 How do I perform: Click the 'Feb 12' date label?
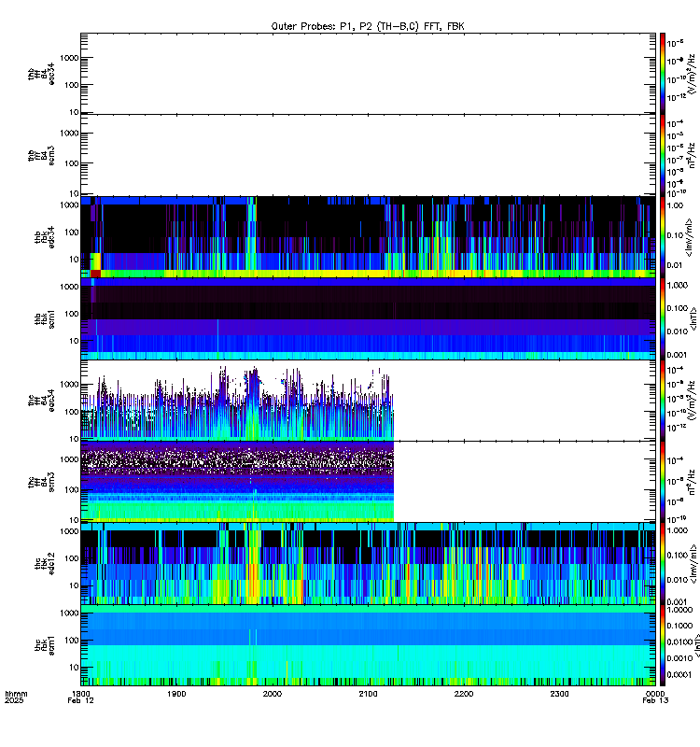pos(81,700)
